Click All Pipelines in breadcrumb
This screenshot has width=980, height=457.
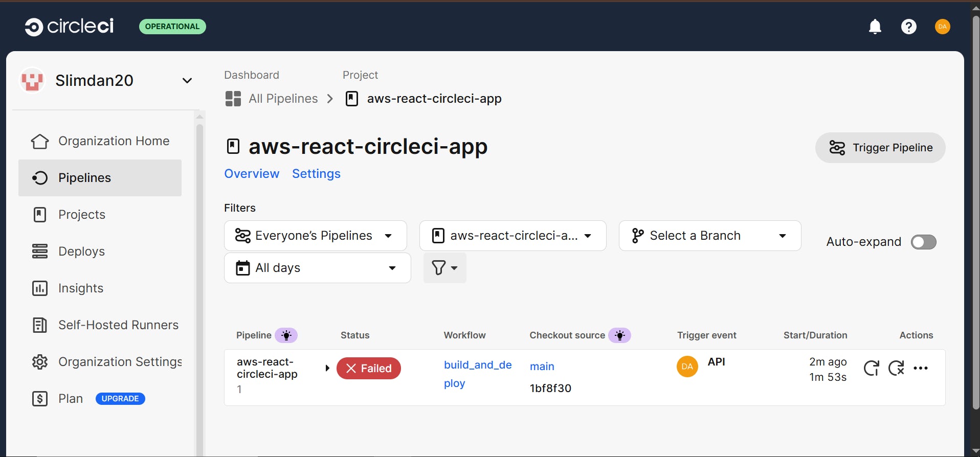click(283, 99)
